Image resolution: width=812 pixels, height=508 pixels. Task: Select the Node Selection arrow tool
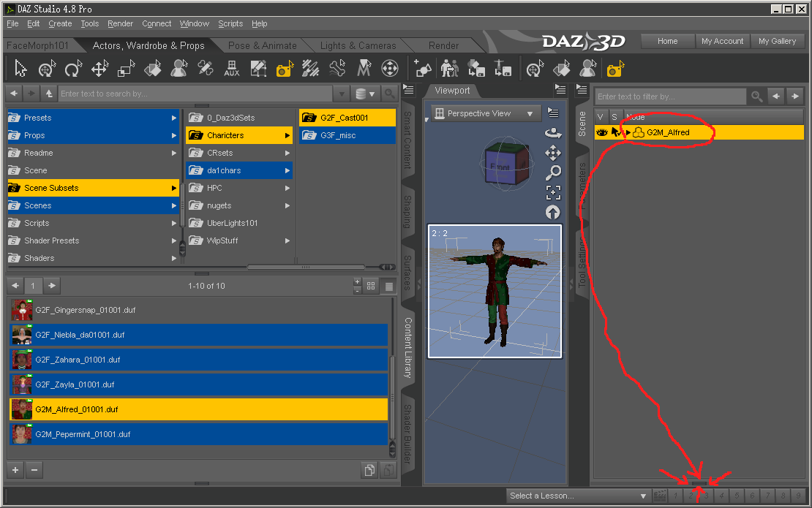pyautogui.click(x=20, y=68)
